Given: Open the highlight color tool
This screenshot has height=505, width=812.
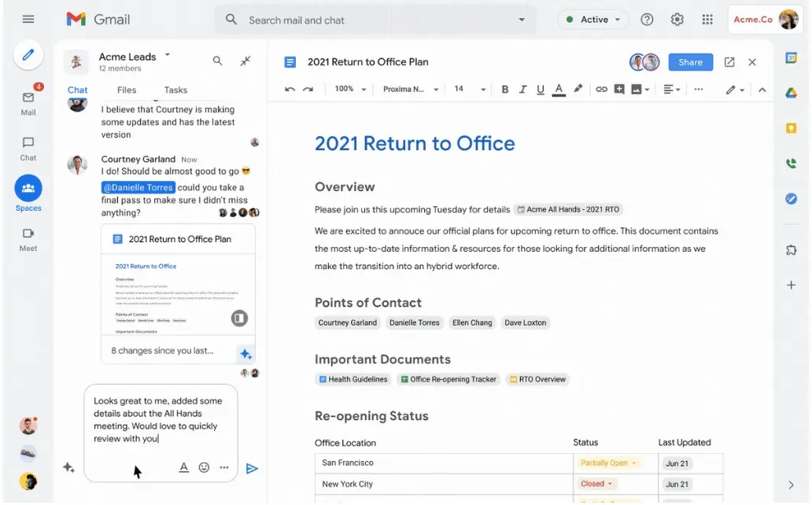Looking at the screenshot, I should coord(578,89).
